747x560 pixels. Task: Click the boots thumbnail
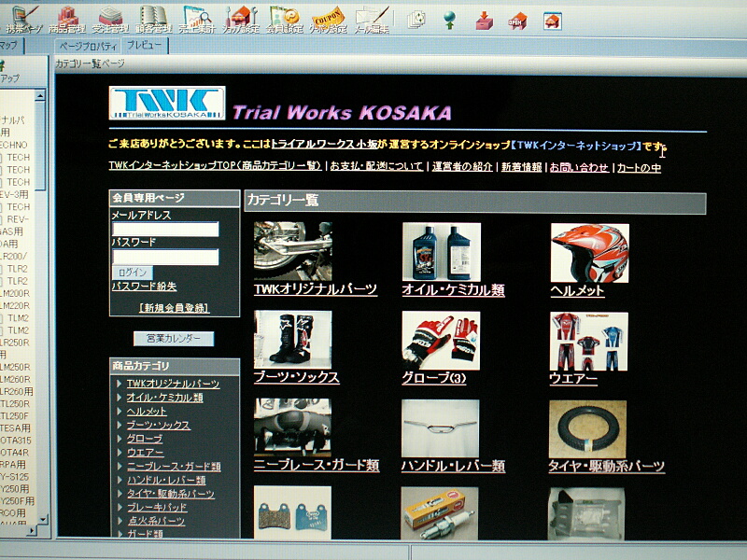pos(292,340)
